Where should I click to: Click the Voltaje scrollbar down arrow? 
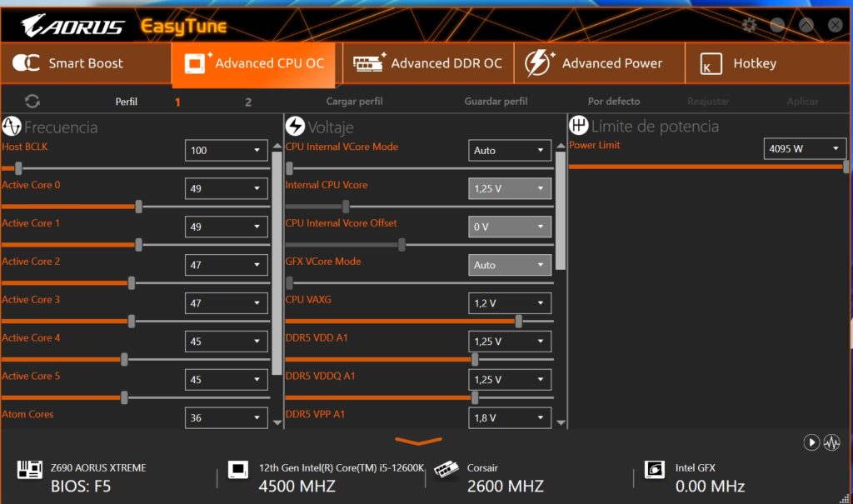coord(561,422)
